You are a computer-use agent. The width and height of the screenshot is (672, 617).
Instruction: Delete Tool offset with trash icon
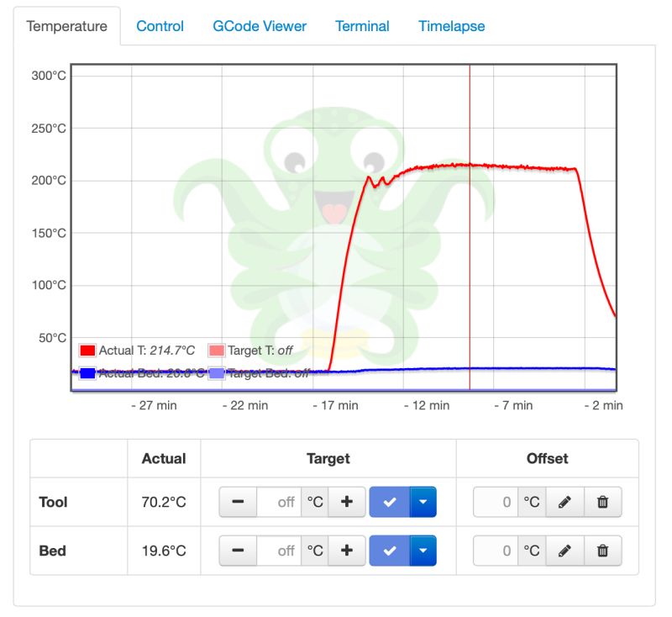click(x=602, y=502)
